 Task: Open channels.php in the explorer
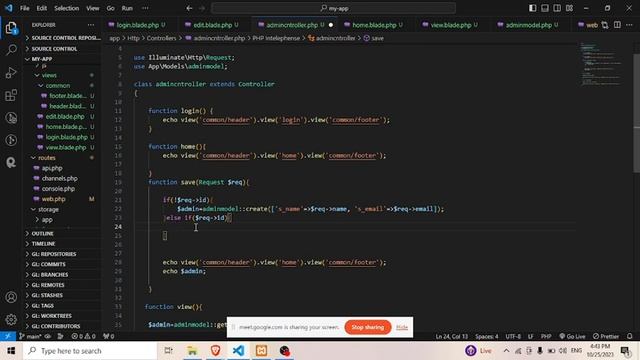point(60,178)
